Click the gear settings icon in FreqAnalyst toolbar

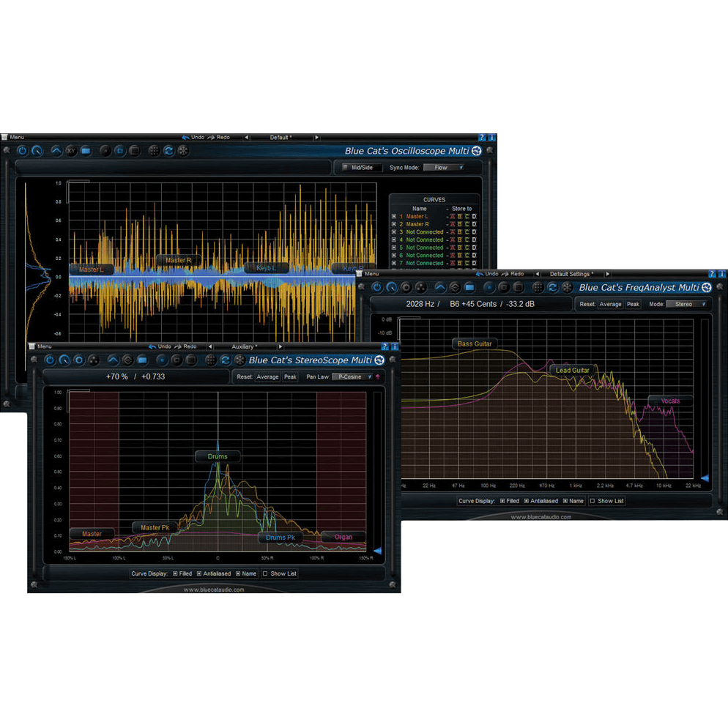406,287
